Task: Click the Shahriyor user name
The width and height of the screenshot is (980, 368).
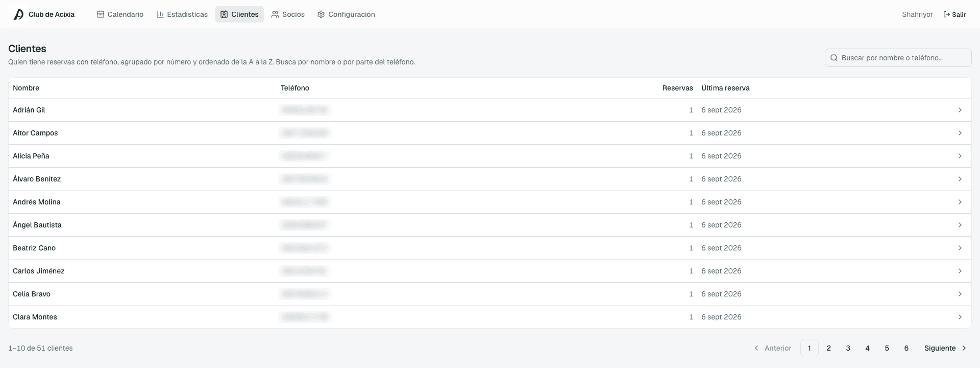Action: click(917, 14)
